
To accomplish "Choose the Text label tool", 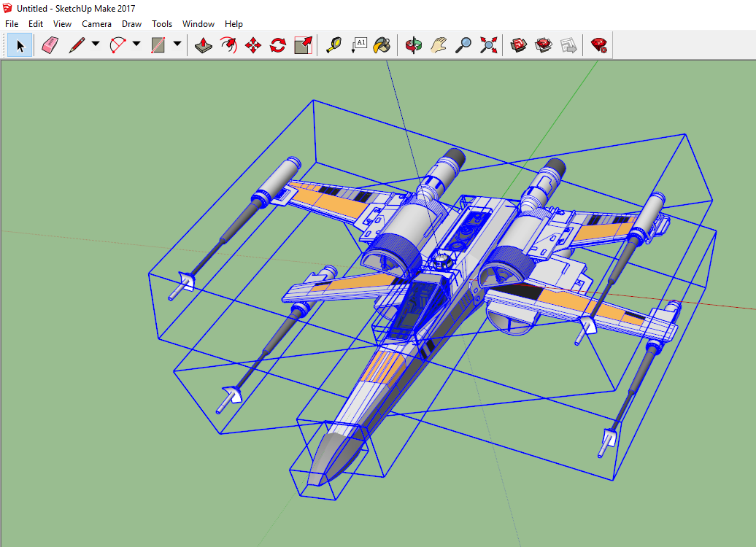I will 359,45.
